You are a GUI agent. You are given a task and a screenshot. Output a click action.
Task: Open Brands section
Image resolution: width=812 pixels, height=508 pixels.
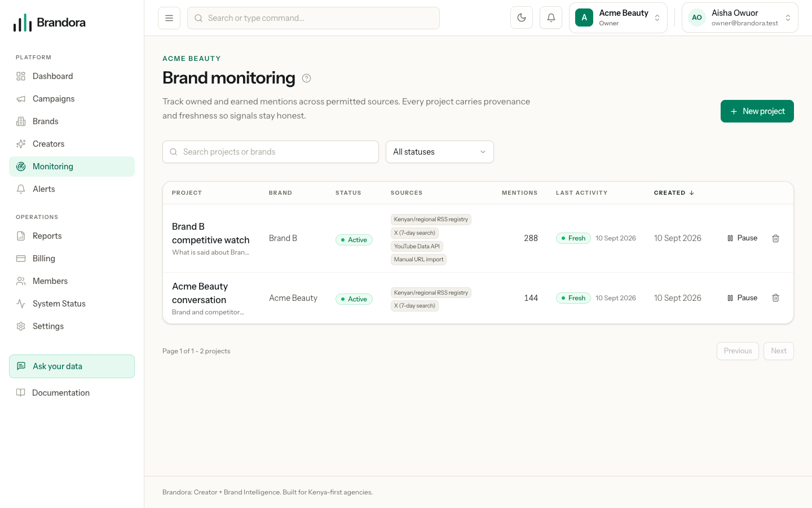(72, 121)
